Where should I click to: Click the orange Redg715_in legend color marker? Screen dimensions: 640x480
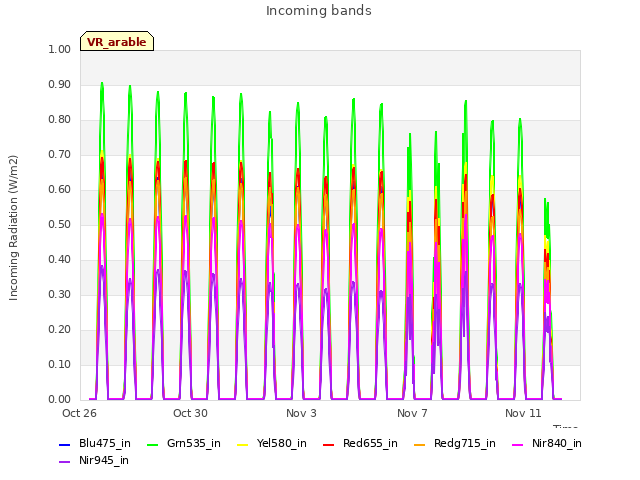point(419,444)
